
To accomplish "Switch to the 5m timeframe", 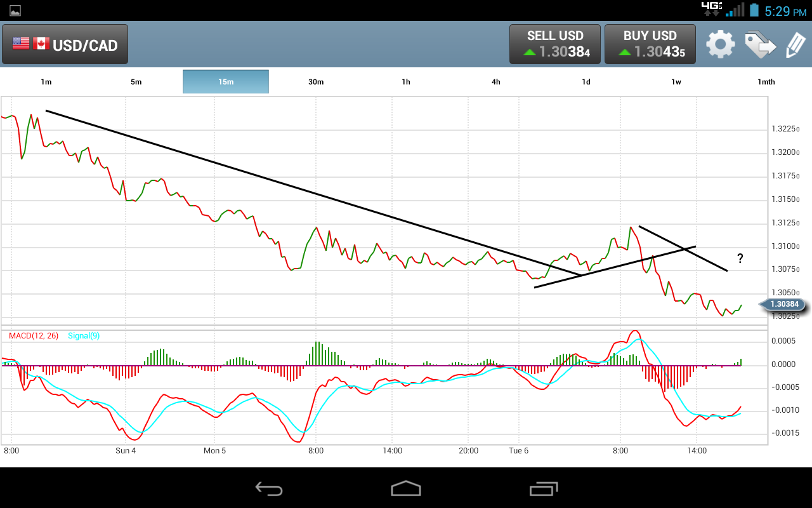I will 136,82.
